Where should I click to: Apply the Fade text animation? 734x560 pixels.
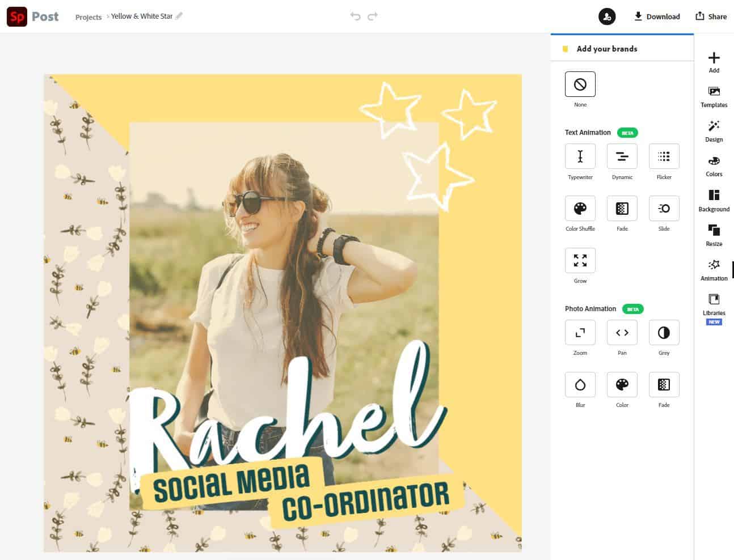tap(622, 209)
